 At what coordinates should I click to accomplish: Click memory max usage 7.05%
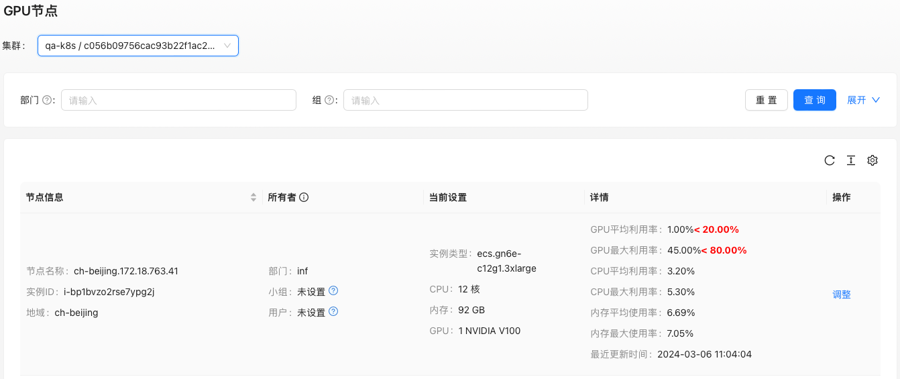[x=680, y=334]
